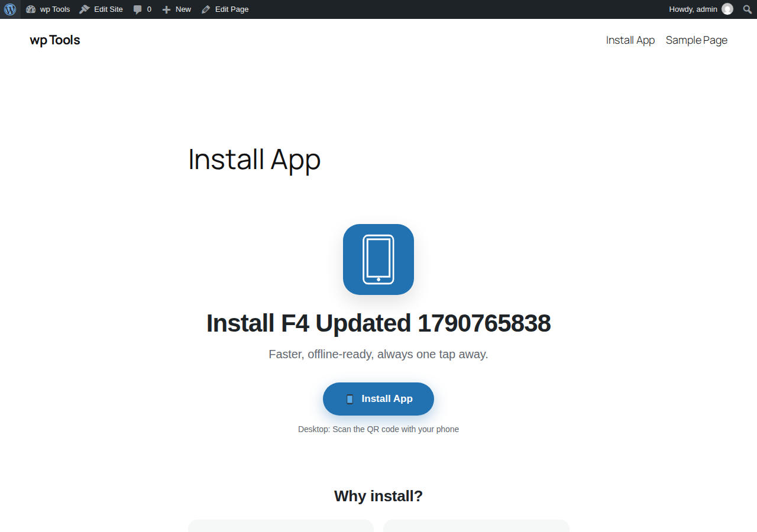Open the admin bar search icon

748,9
